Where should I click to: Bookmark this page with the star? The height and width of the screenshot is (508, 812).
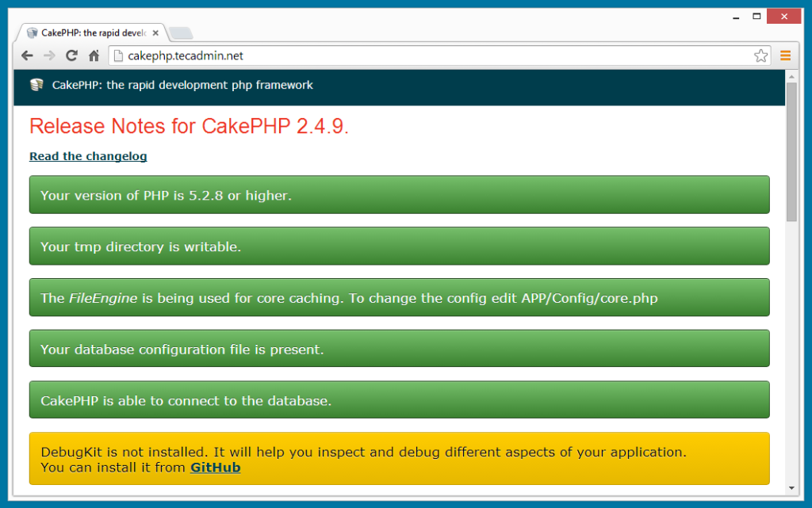pyautogui.click(x=760, y=55)
